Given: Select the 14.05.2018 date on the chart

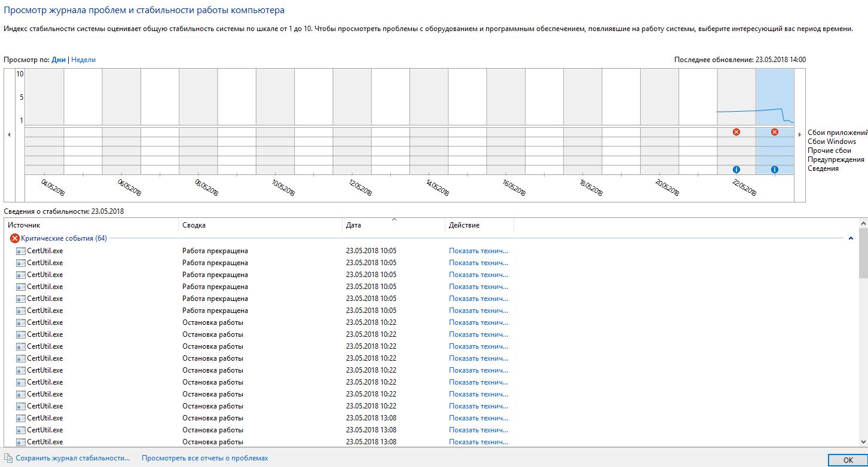Looking at the screenshot, I should pyautogui.click(x=438, y=187).
